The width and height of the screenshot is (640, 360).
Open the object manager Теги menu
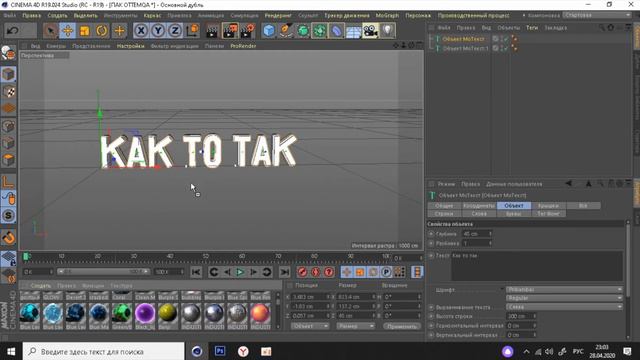click(532, 28)
